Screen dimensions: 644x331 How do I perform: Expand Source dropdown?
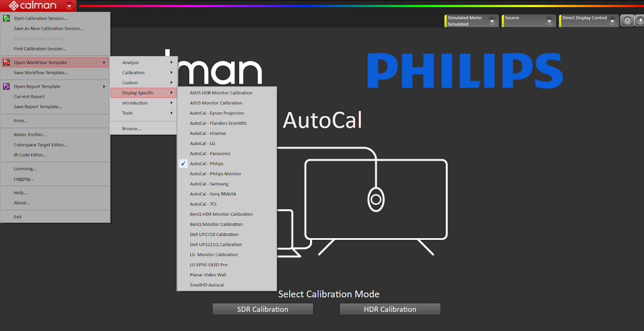click(549, 21)
